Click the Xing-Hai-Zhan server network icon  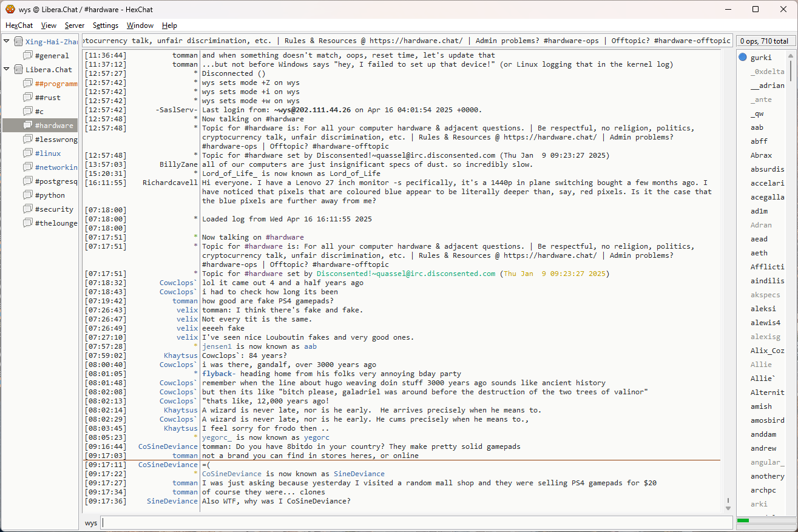pos(18,42)
